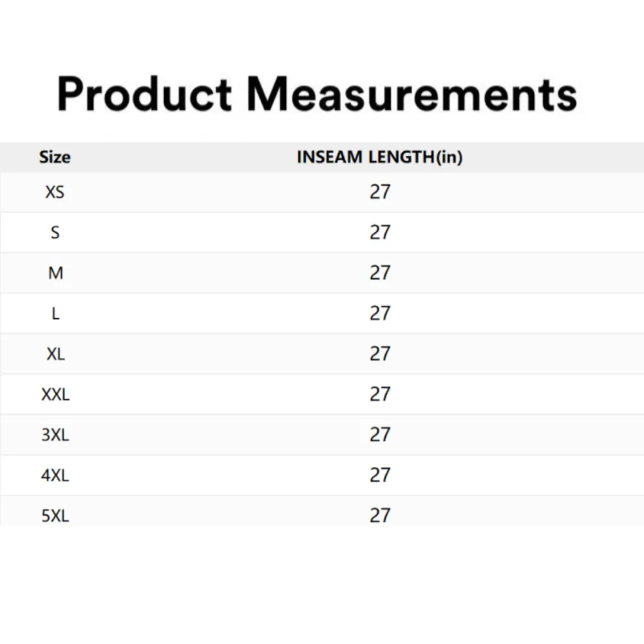Select the XXL size row label
The width and height of the screenshot is (644, 644).
click(55, 394)
